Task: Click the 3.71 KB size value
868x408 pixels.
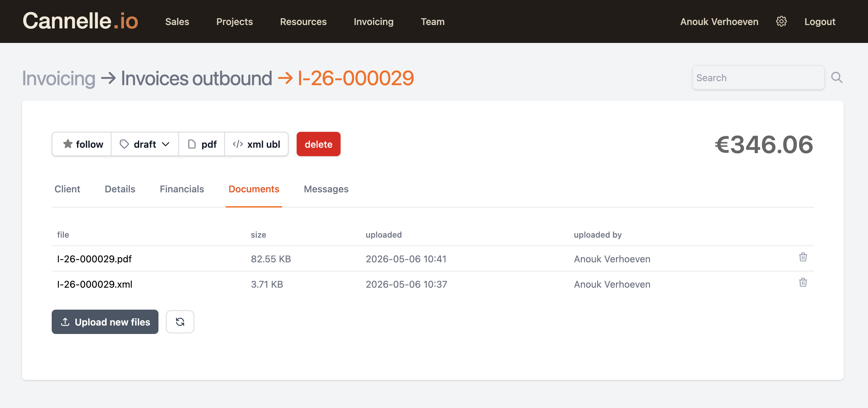Action: tap(267, 284)
